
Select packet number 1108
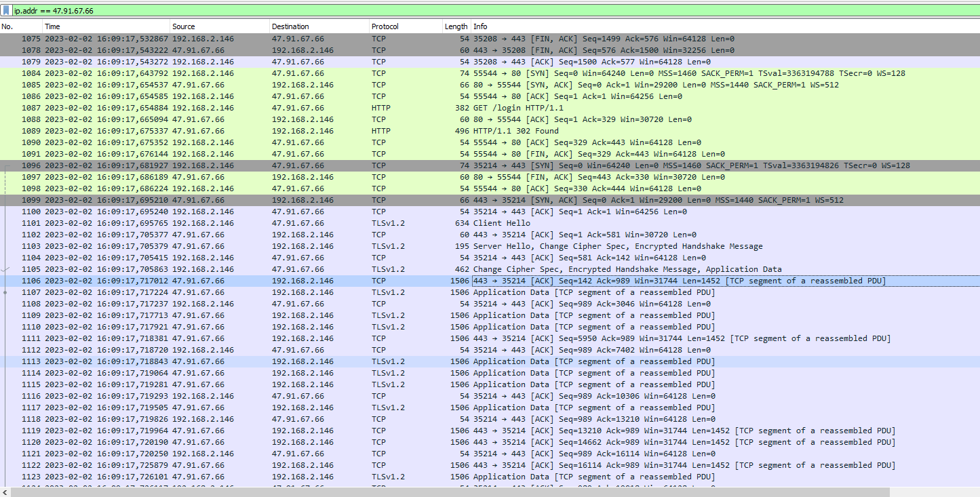click(490, 304)
